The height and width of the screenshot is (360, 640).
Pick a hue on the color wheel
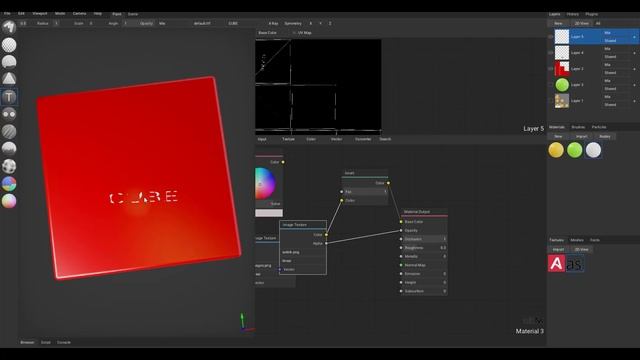(264, 183)
